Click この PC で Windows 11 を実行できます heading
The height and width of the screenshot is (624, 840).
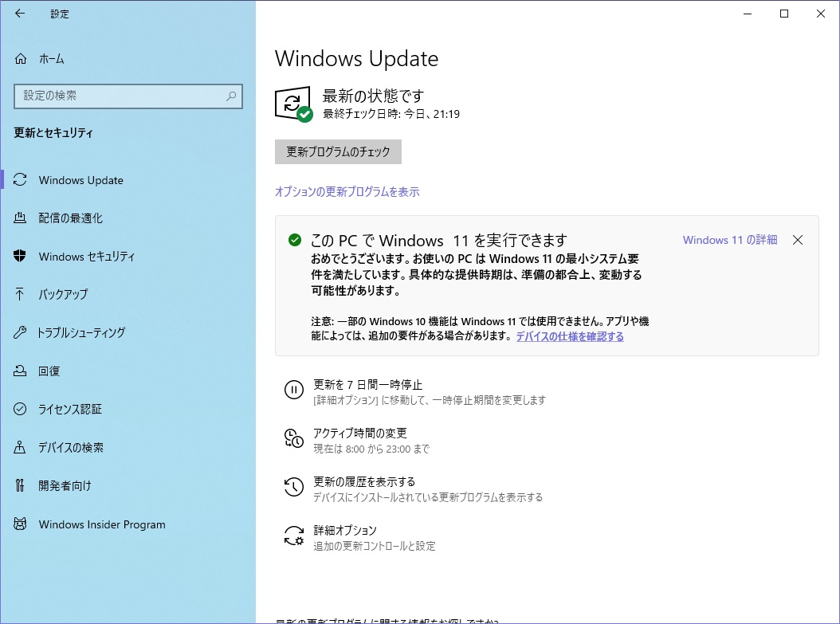439,241
